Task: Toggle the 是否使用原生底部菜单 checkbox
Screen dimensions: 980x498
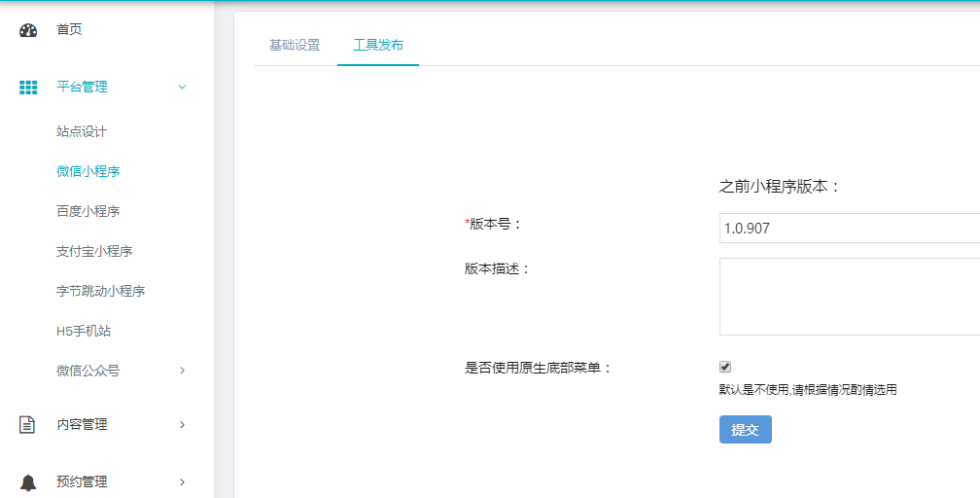Action: click(725, 367)
